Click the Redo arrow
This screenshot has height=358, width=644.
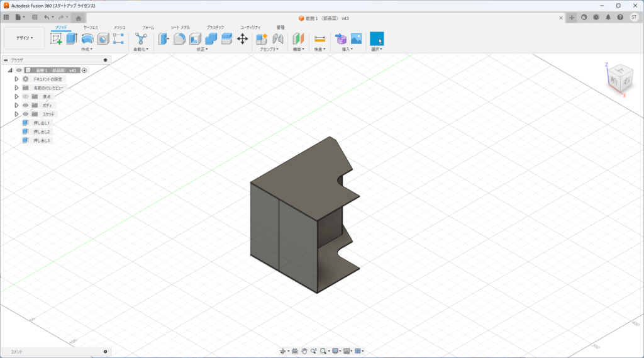[x=61, y=17]
